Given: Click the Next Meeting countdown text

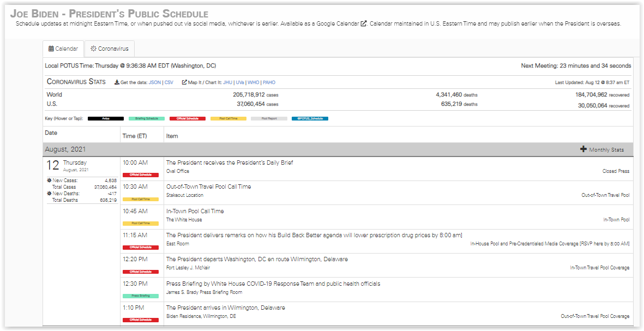Looking at the screenshot, I should point(576,65).
